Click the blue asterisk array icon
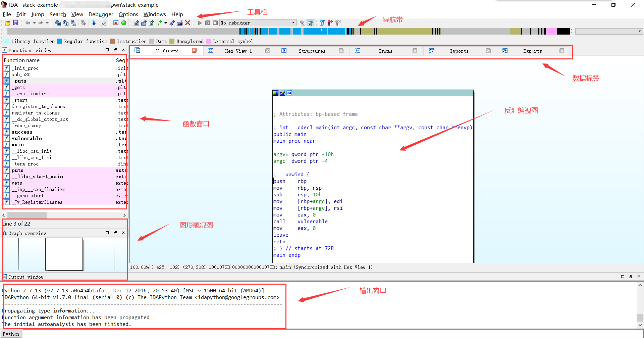The image size is (644, 338). [x=172, y=23]
